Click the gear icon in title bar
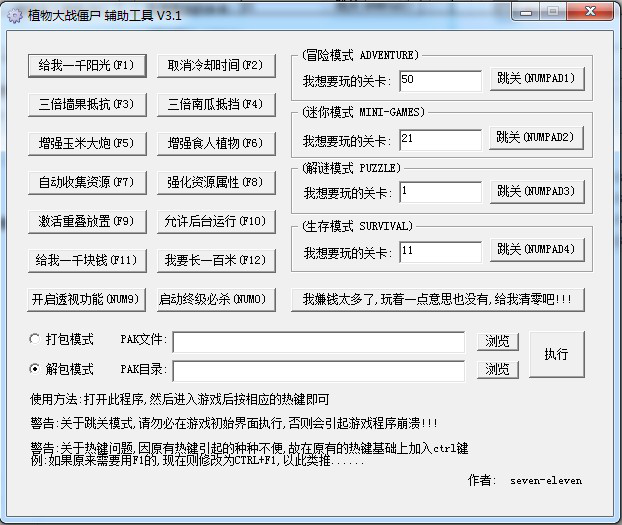This screenshot has width=622, height=525. (15, 15)
